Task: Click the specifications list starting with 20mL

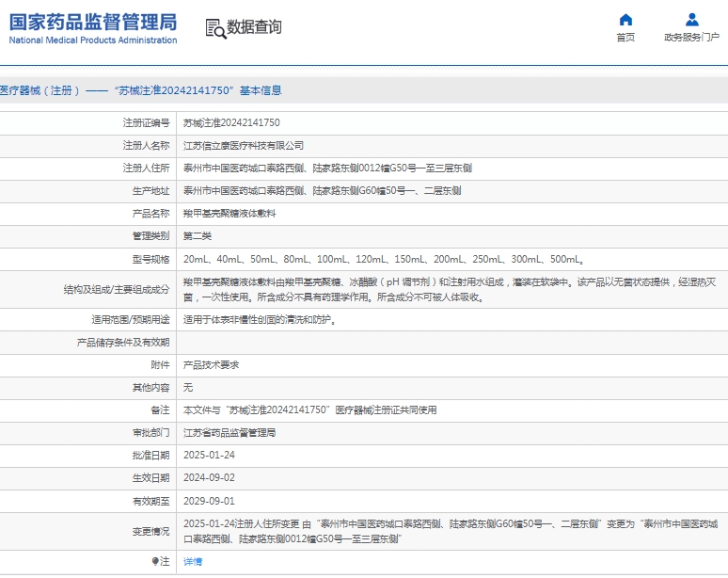Action: coord(384,259)
